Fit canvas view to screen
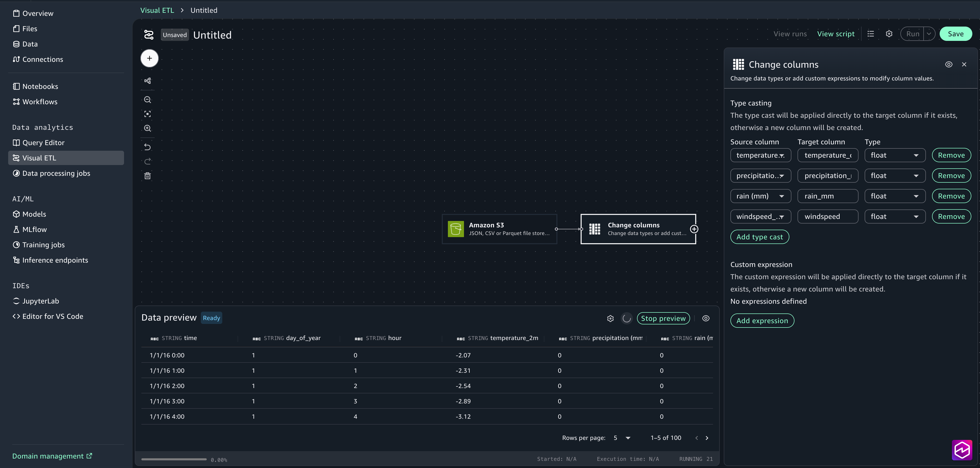Viewport: 980px width, 468px height. pyautogui.click(x=148, y=114)
